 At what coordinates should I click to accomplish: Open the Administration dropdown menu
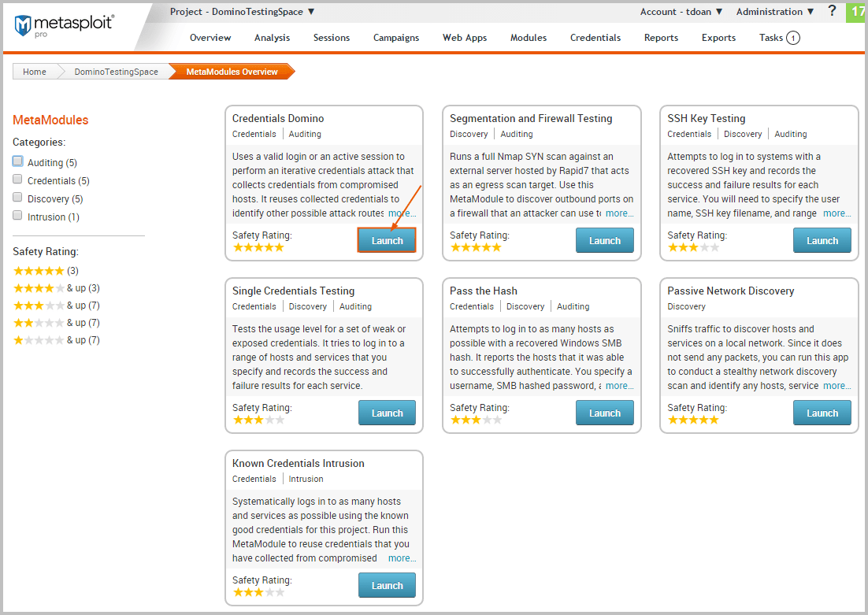775,12
